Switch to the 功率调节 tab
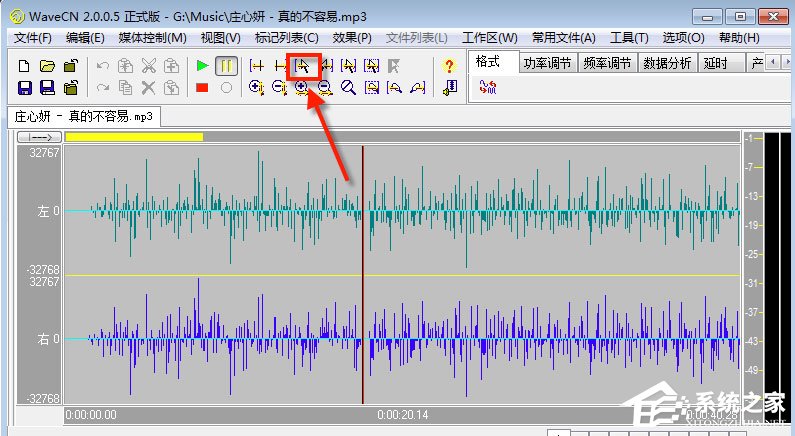The width and height of the screenshot is (795, 436). coord(548,63)
